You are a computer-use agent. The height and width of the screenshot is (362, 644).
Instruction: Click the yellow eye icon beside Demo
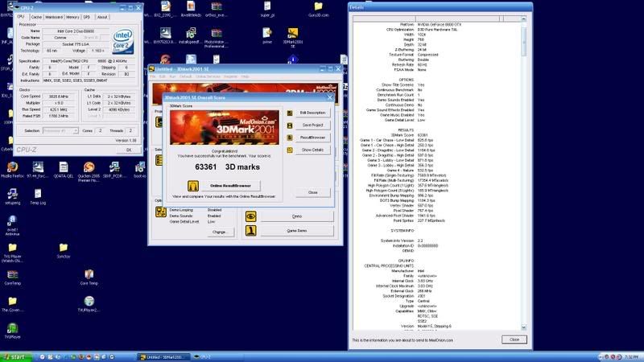coord(250,216)
